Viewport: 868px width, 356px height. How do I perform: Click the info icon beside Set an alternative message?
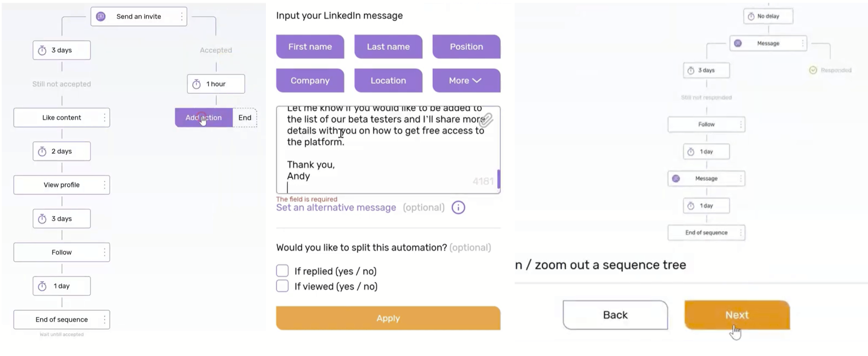click(458, 207)
